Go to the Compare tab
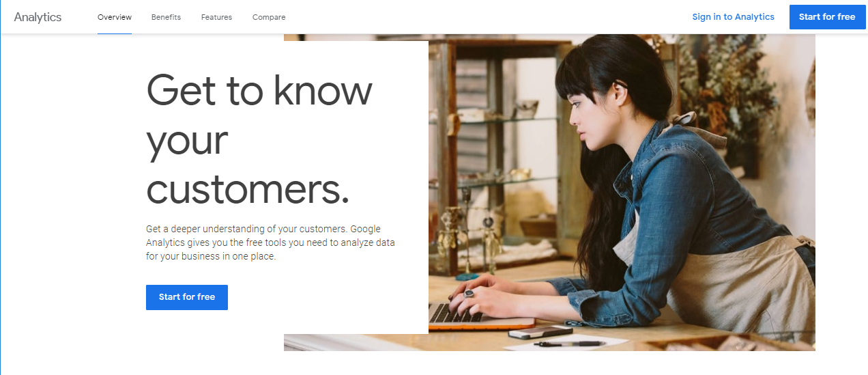 [269, 17]
